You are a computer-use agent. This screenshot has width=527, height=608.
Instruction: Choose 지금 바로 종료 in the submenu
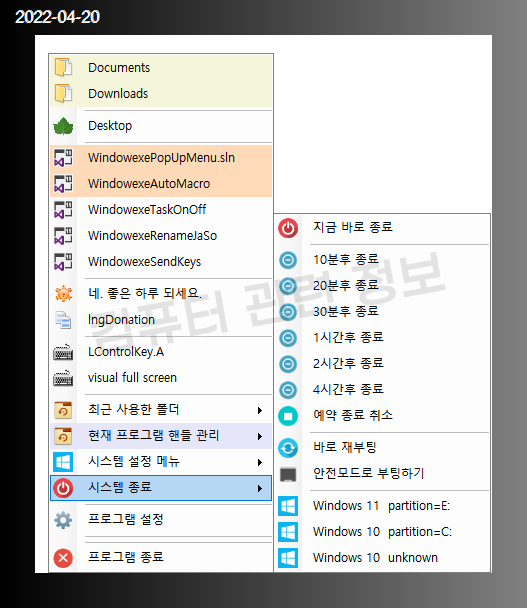382,228
